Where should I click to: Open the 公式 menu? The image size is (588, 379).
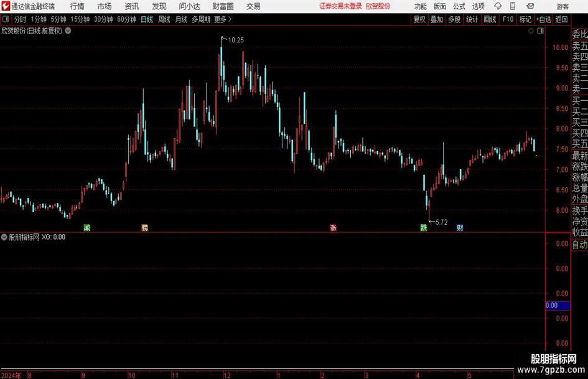[459, 6]
